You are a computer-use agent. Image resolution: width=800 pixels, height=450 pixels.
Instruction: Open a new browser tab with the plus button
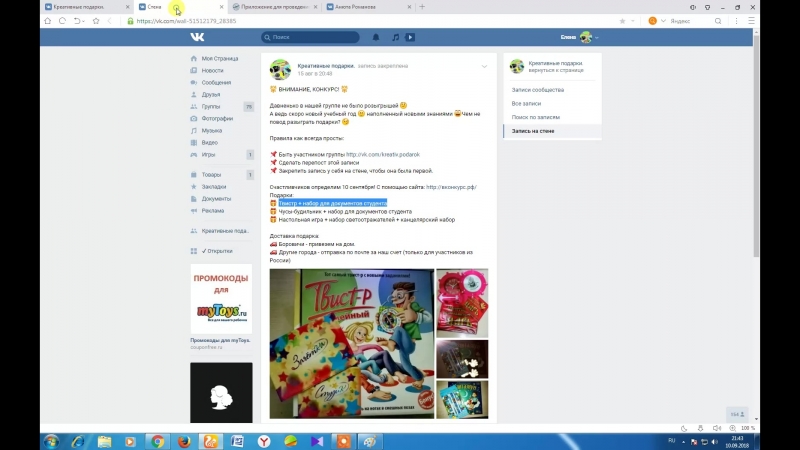click(422, 7)
